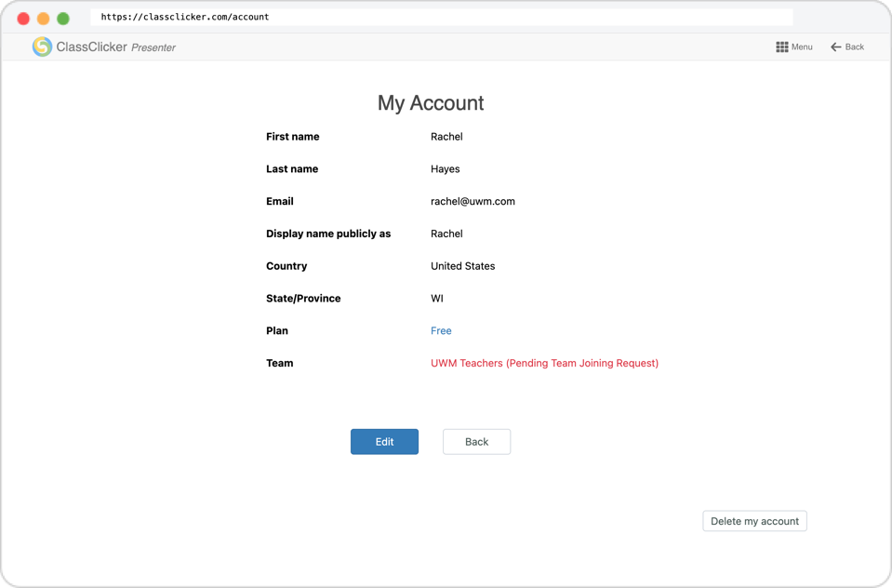Click the Email label
Image resolution: width=892 pixels, height=588 pixels.
pos(280,202)
